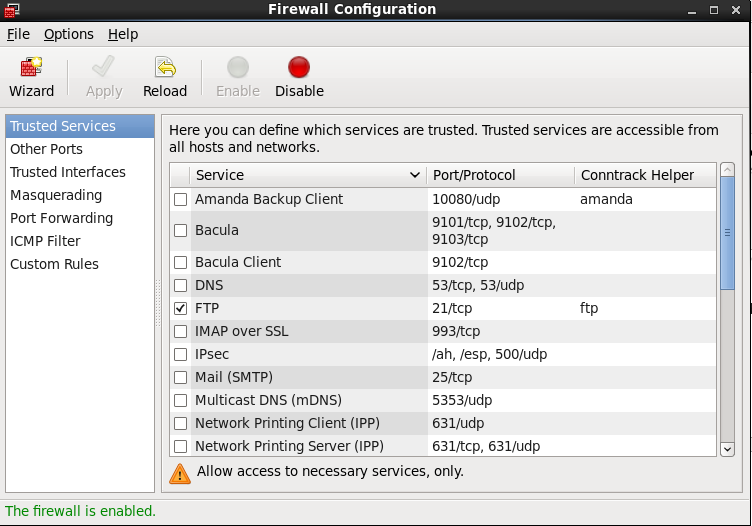Click the '25/tcp' port cell
This screenshot has height=526, width=752.
pyautogui.click(x=452, y=377)
